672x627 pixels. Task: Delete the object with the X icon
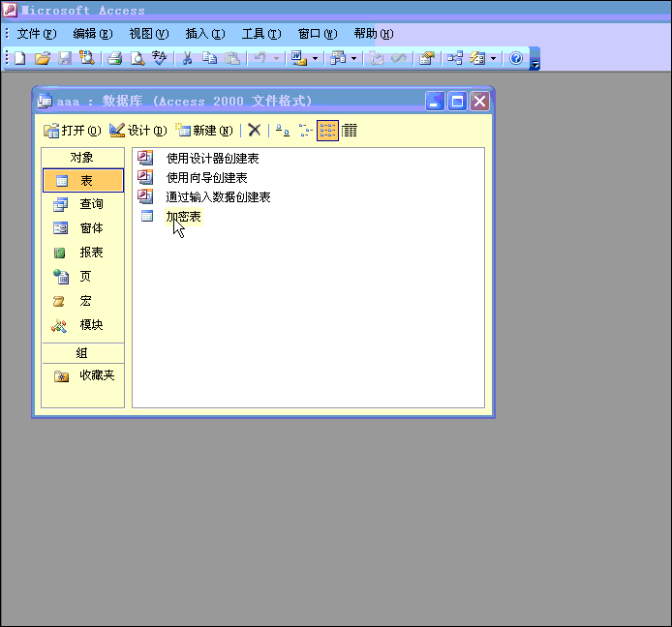pos(255,130)
